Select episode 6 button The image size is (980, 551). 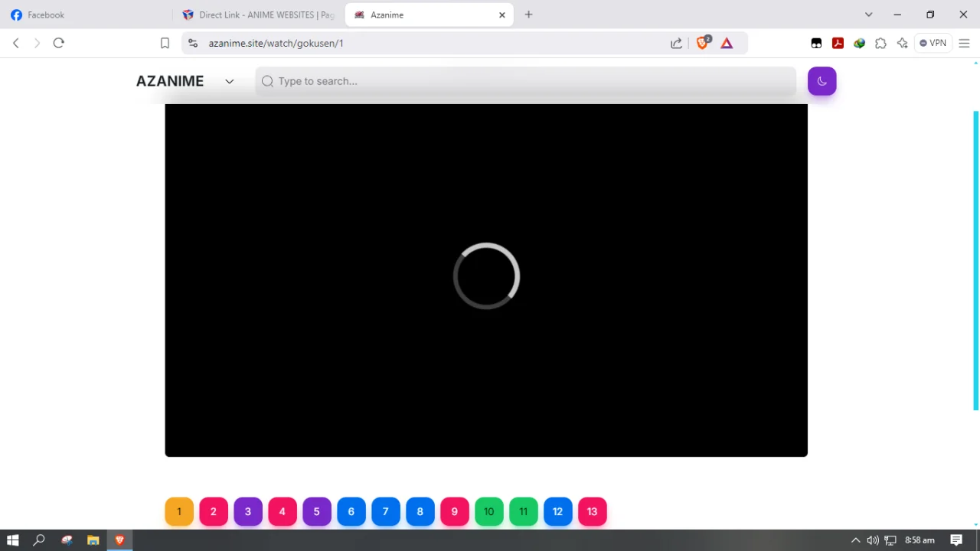(x=351, y=511)
